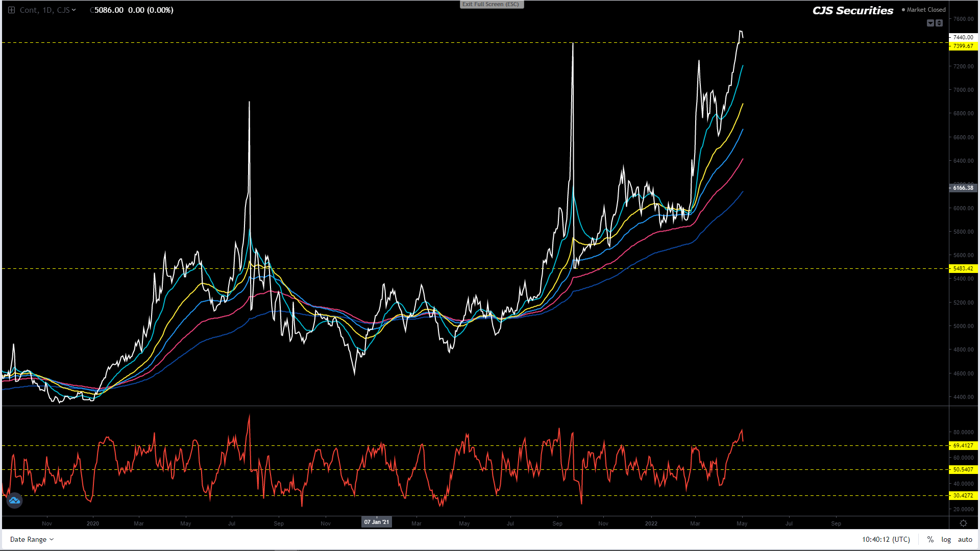Click the 7399.67 yellow price label
Screen dimensions: 980x551
pos(963,46)
